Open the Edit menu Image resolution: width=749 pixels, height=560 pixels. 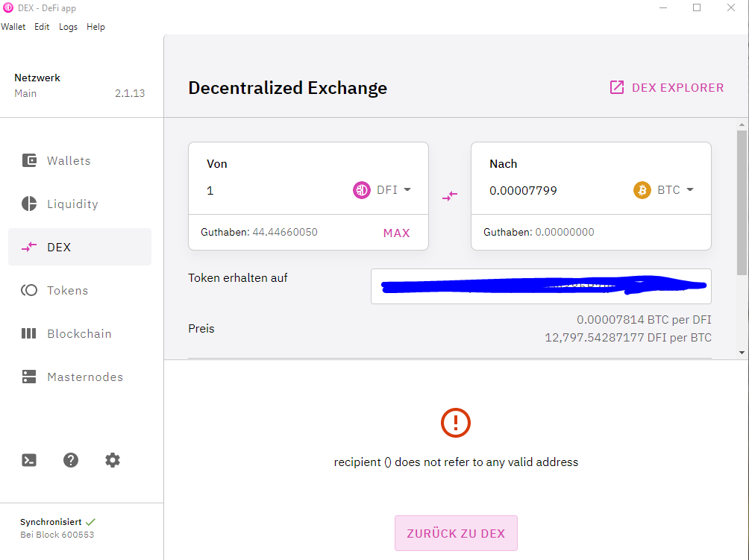pyautogui.click(x=42, y=27)
